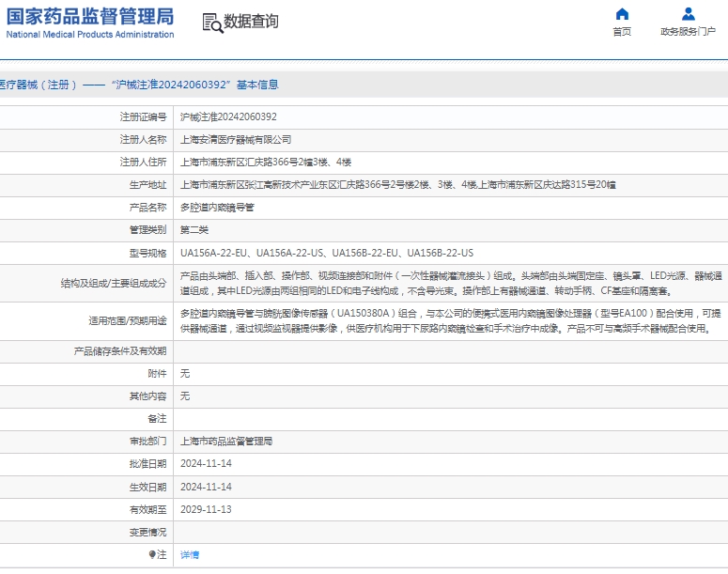Click the 产品储存条件及有效期 label
Image resolution: width=728 pixels, height=574 pixels.
pos(120,351)
